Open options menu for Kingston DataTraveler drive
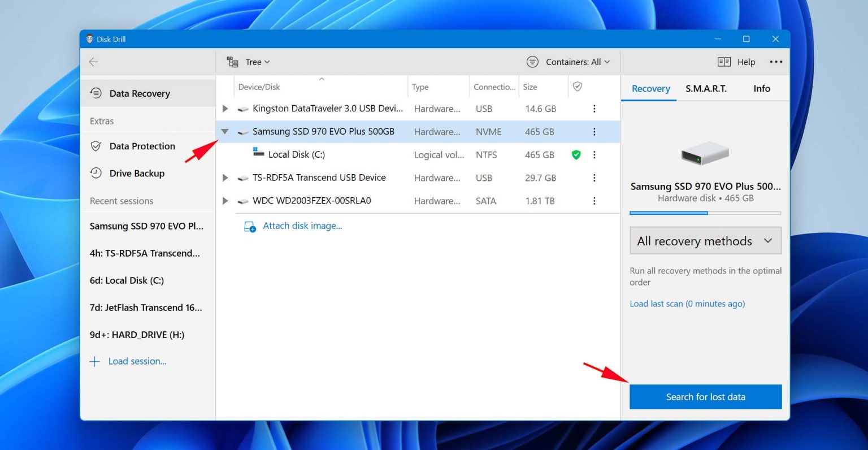This screenshot has height=450, width=868. tap(594, 109)
